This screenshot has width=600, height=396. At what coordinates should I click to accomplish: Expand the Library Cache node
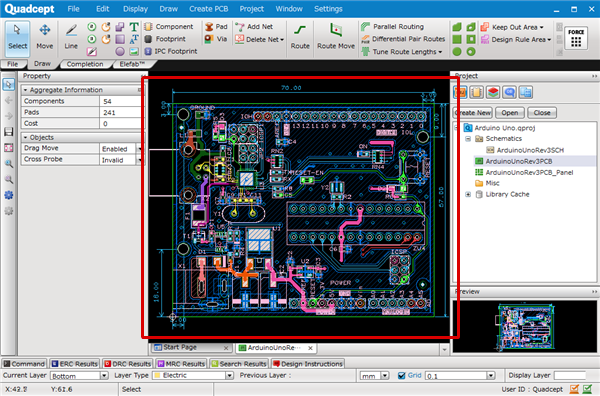tap(468, 194)
